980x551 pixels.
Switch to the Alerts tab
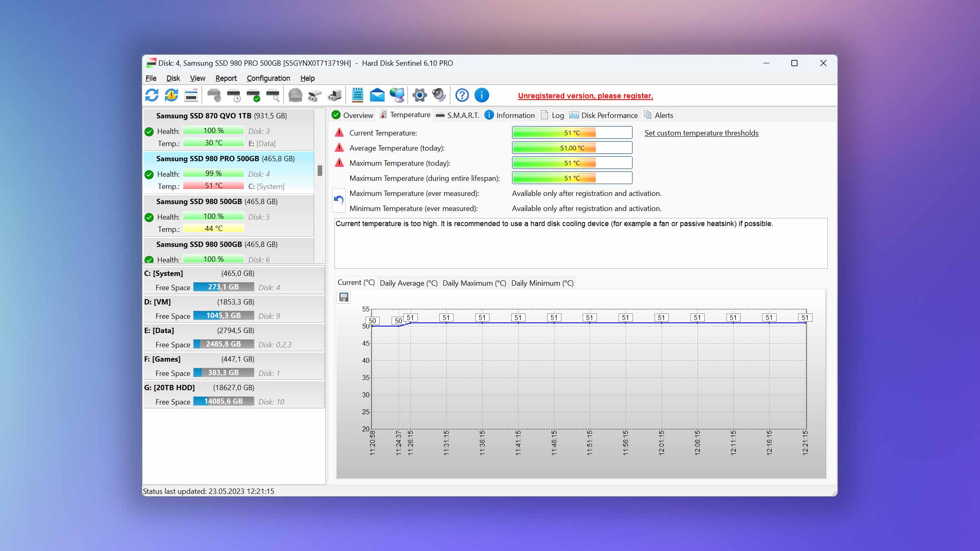[x=659, y=115]
